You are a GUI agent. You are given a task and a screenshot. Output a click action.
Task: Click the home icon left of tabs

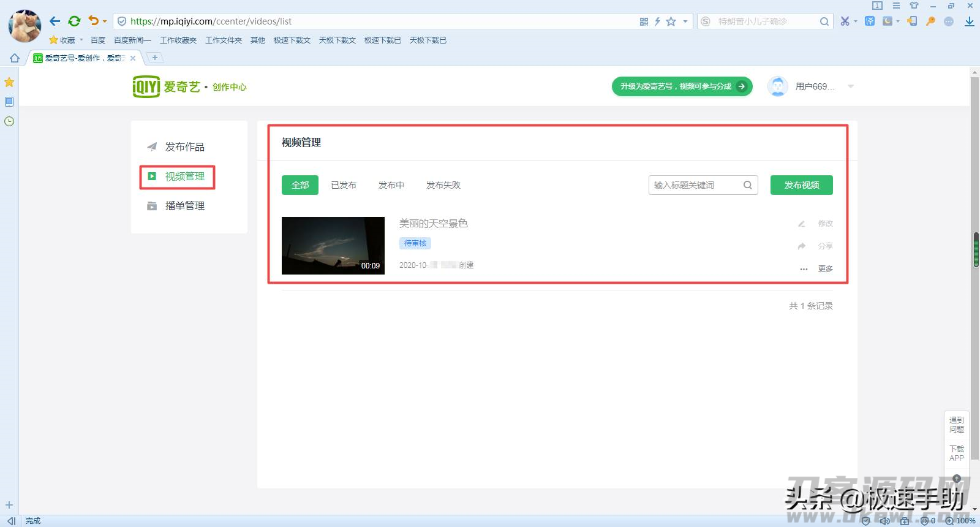[x=15, y=58]
